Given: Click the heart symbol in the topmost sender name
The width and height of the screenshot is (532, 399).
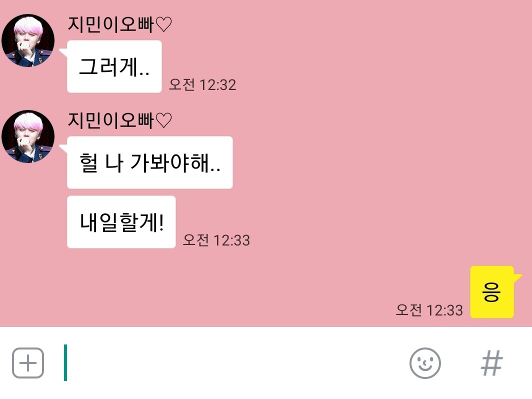Looking at the screenshot, I should point(164,24).
